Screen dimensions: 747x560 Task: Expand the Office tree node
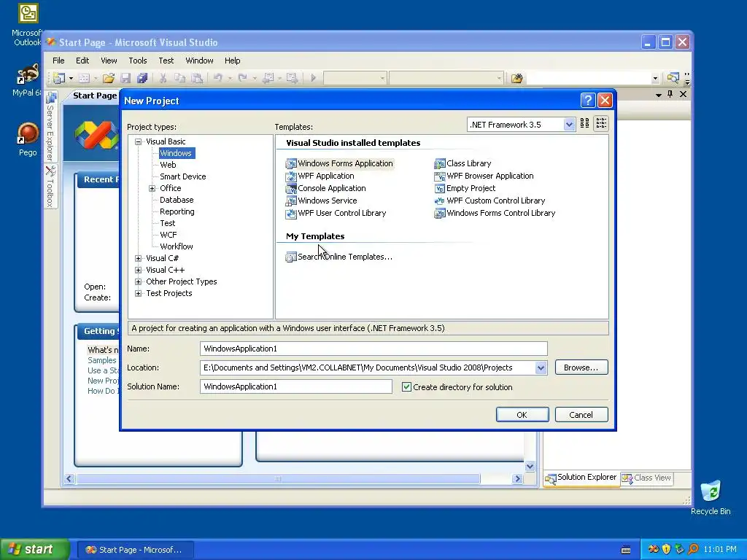pos(152,188)
